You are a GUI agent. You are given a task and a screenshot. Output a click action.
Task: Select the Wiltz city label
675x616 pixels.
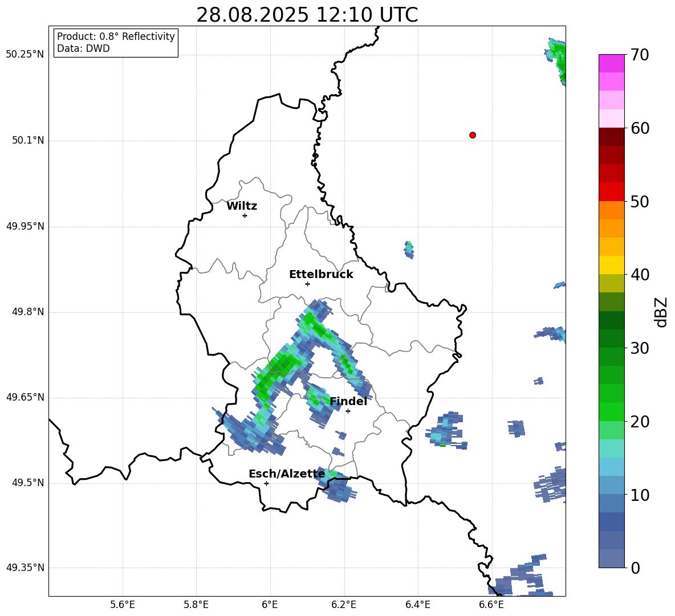(x=242, y=206)
